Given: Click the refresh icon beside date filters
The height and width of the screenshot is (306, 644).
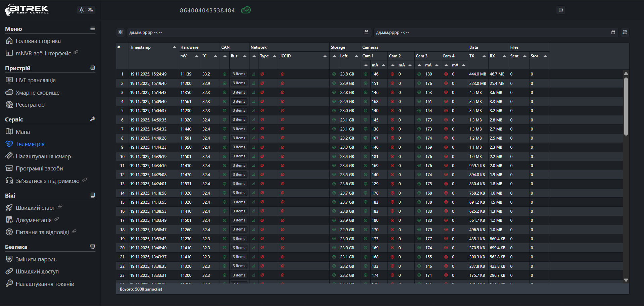Looking at the screenshot, I should click(x=625, y=32).
